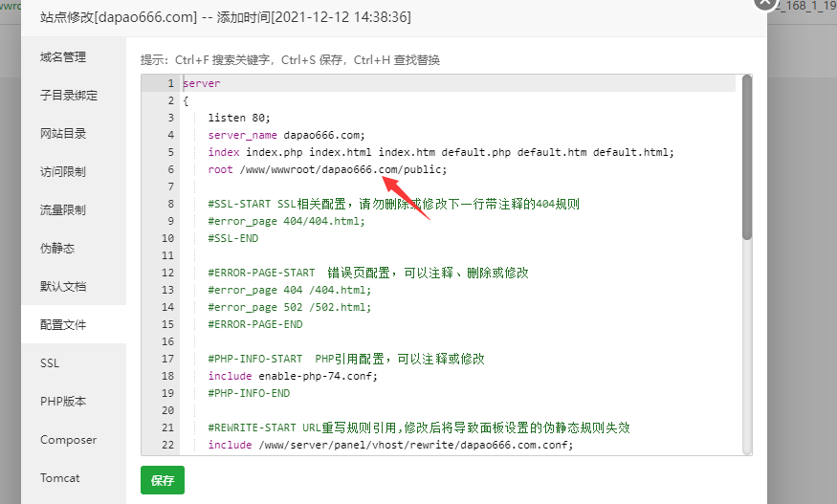Click '#ERROR-PAGE-END' comment
Viewport: 837px width, 504px height.
click(255, 324)
